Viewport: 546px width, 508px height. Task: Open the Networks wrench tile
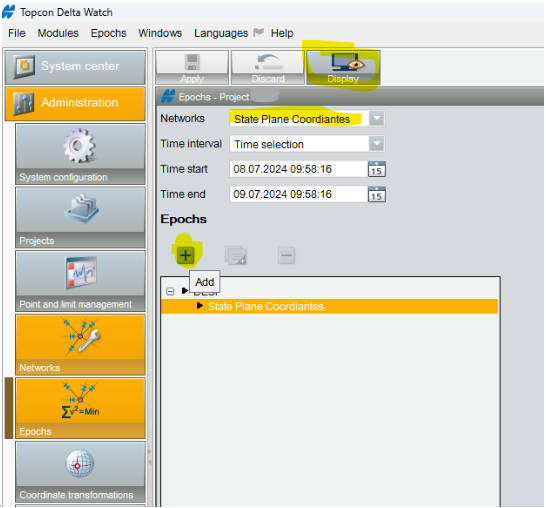(80, 344)
